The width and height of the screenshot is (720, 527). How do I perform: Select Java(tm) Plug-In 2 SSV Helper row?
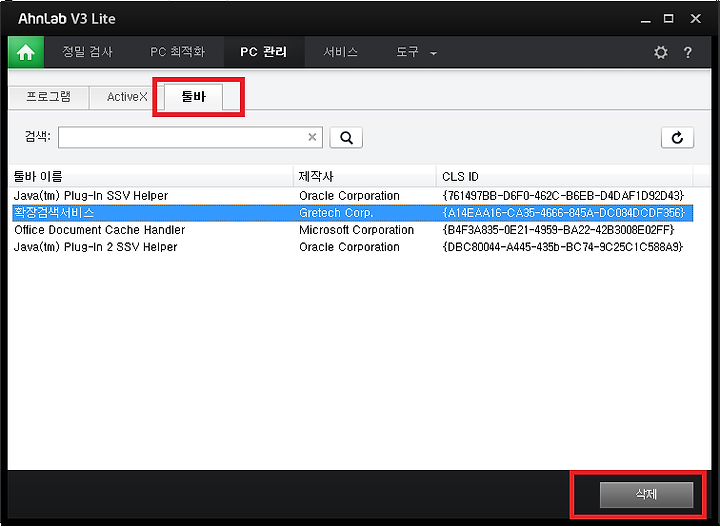pos(351,247)
